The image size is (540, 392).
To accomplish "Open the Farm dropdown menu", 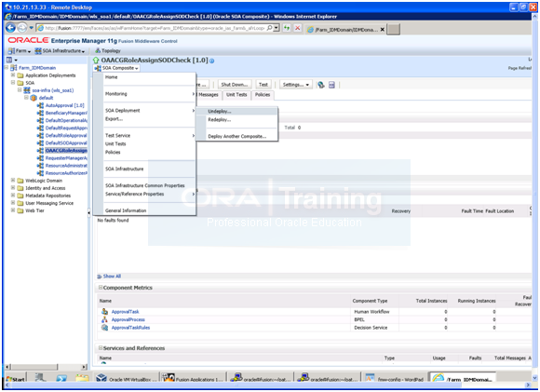I will [20, 51].
